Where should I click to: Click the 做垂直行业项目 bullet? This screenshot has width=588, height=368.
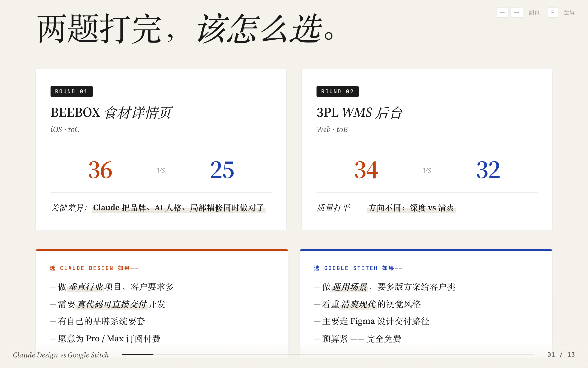(112, 287)
